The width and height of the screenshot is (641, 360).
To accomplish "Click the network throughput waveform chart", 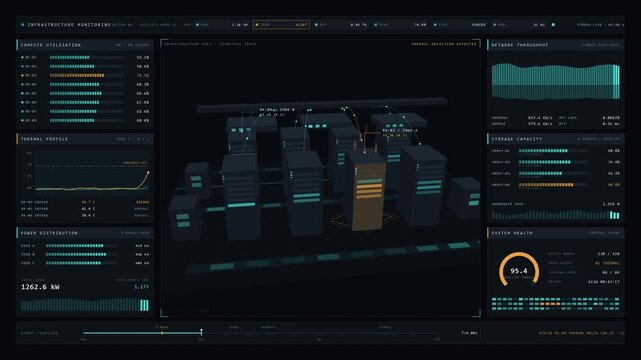I will click(x=556, y=82).
